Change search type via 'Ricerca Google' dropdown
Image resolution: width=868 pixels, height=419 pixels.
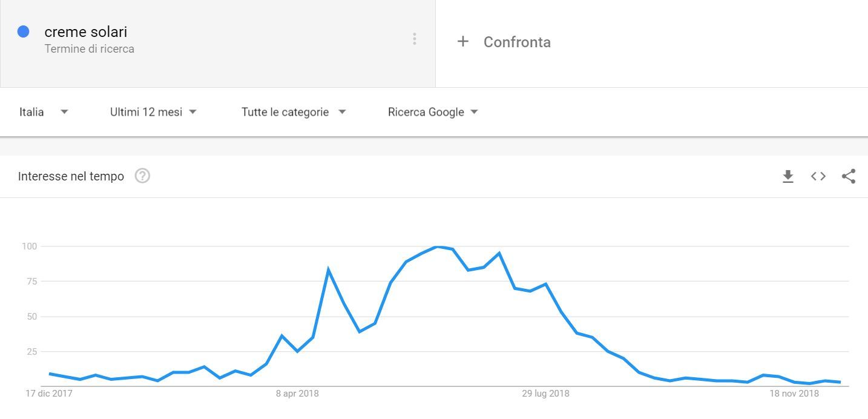click(433, 112)
